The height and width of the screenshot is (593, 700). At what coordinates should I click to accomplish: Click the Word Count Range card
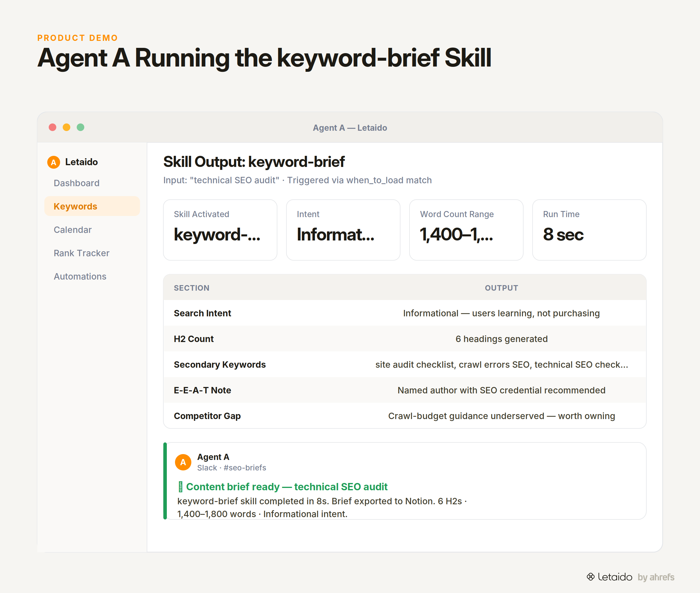click(466, 230)
